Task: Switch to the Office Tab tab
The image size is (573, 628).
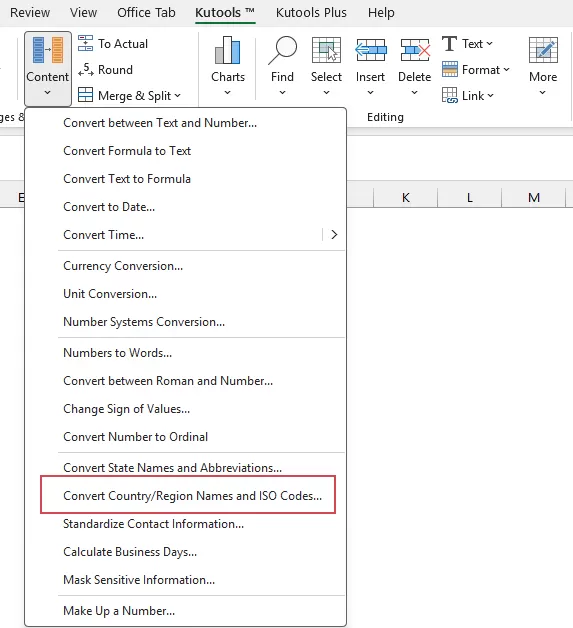Action: coord(146,13)
